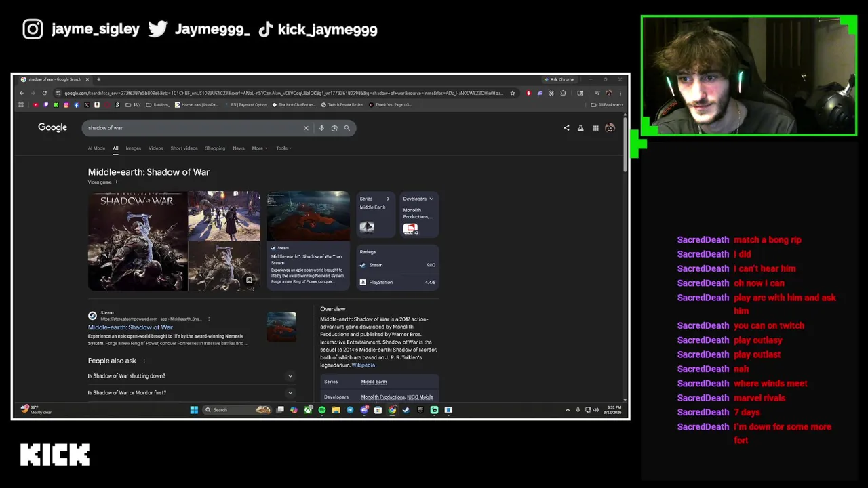This screenshot has height=488, width=868.
Task: Open PlayStation rating 4.4/5 row
Action: [398, 282]
